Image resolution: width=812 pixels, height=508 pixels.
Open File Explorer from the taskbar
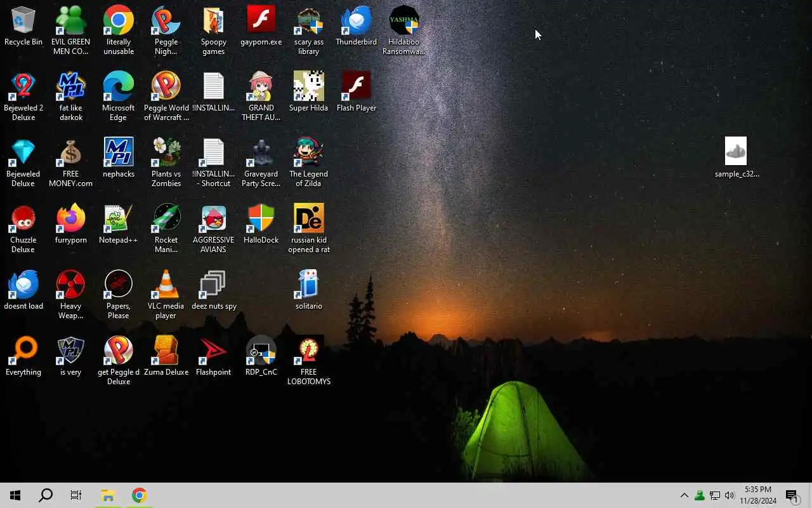(108, 495)
